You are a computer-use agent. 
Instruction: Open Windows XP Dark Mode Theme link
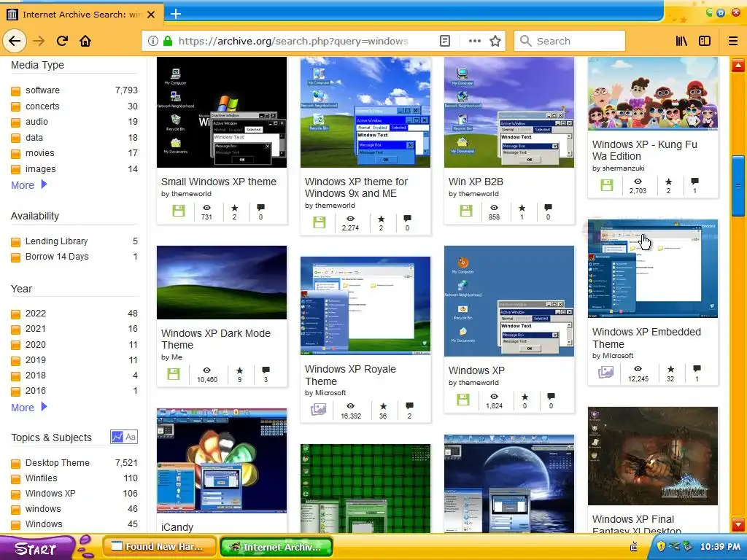point(216,339)
